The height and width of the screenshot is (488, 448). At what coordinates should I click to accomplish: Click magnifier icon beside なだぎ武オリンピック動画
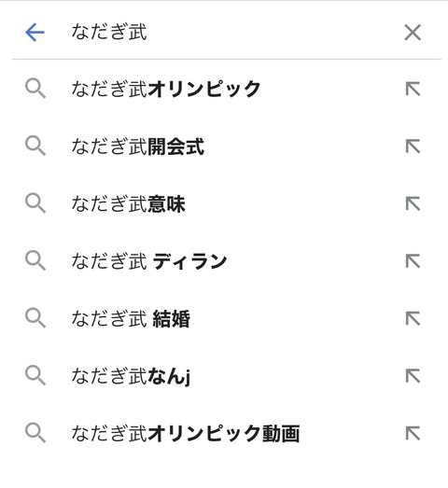35,433
